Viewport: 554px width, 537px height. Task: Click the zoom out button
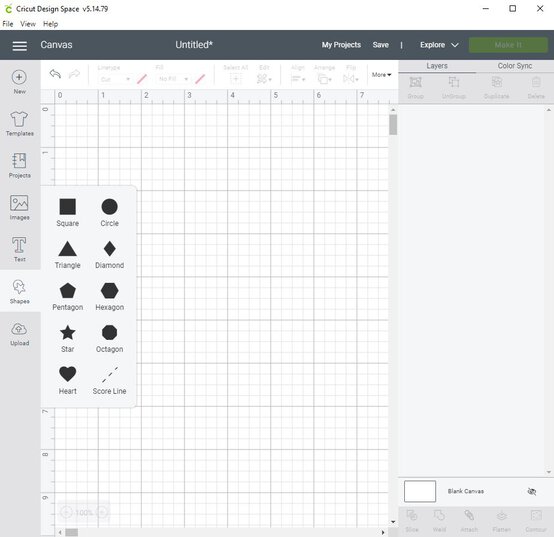point(66,512)
